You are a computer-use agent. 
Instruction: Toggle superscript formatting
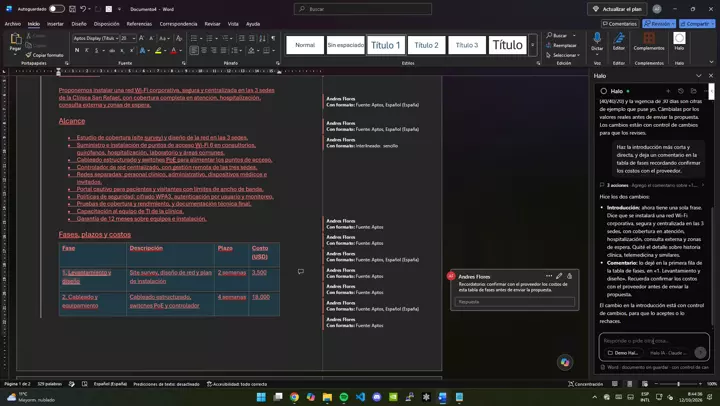pyautogui.click(x=132, y=51)
